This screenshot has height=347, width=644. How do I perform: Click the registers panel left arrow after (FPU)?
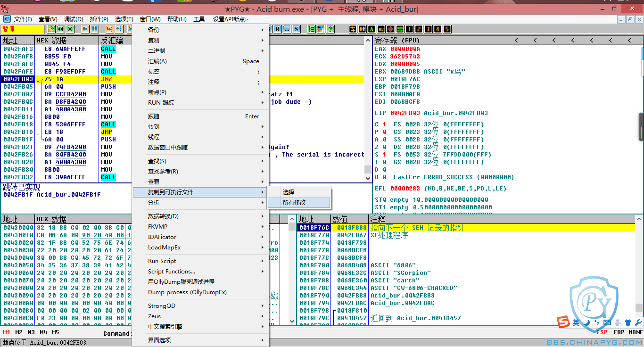click(516, 41)
